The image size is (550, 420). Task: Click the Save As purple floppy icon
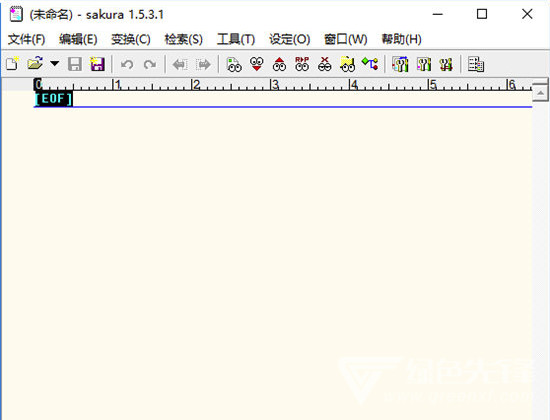click(x=97, y=64)
